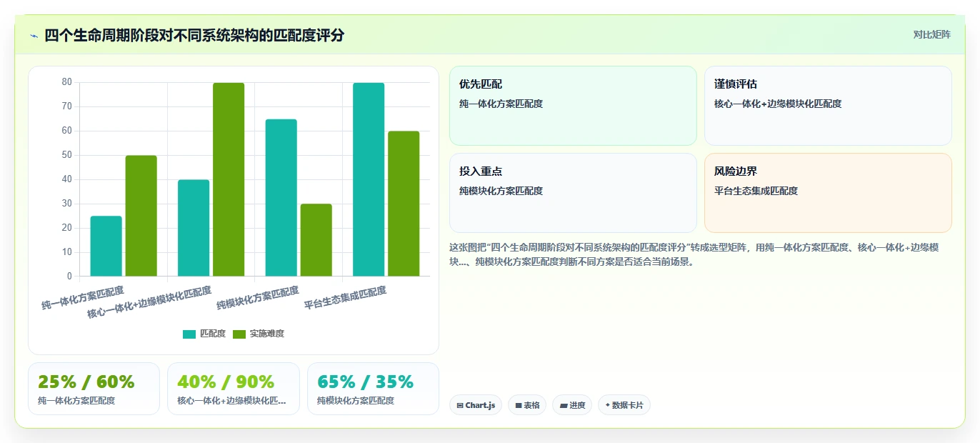The image size is (980, 443).
Task: Click 平台生态集成匹配度 text in 风险边界 card
Action: (x=756, y=191)
